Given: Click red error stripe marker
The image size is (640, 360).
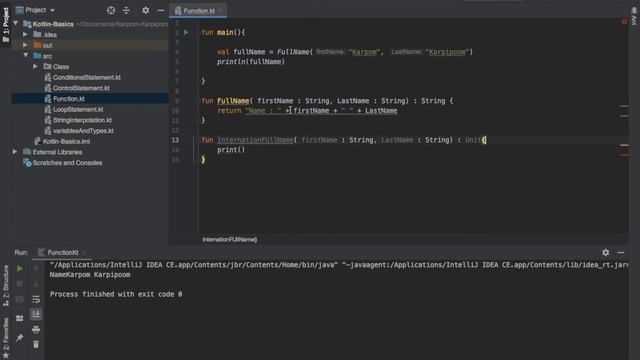Looking at the screenshot, I should pyautogui.click(x=624, y=155).
